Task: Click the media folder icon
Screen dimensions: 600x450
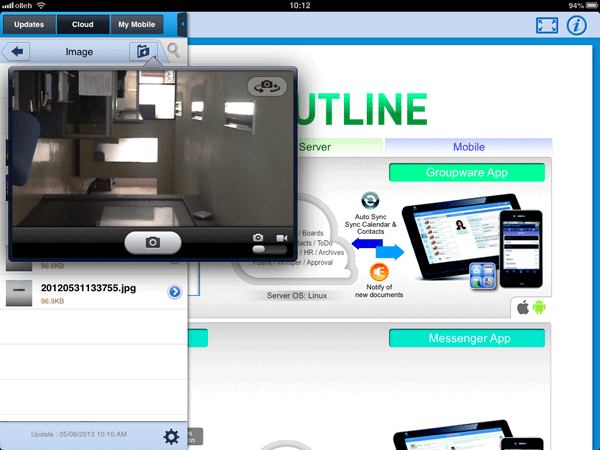Action: click(x=143, y=50)
